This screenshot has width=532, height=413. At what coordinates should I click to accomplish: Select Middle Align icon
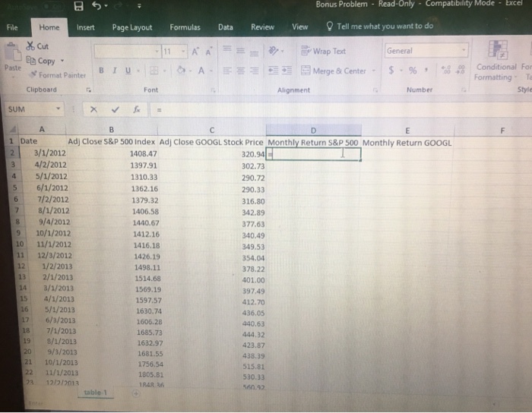[x=241, y=51]
